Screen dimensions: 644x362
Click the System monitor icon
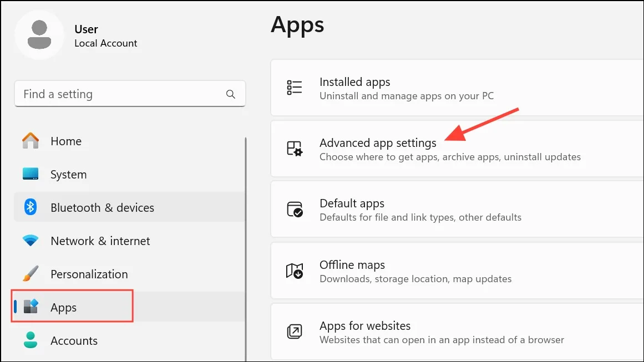(31, 174)
